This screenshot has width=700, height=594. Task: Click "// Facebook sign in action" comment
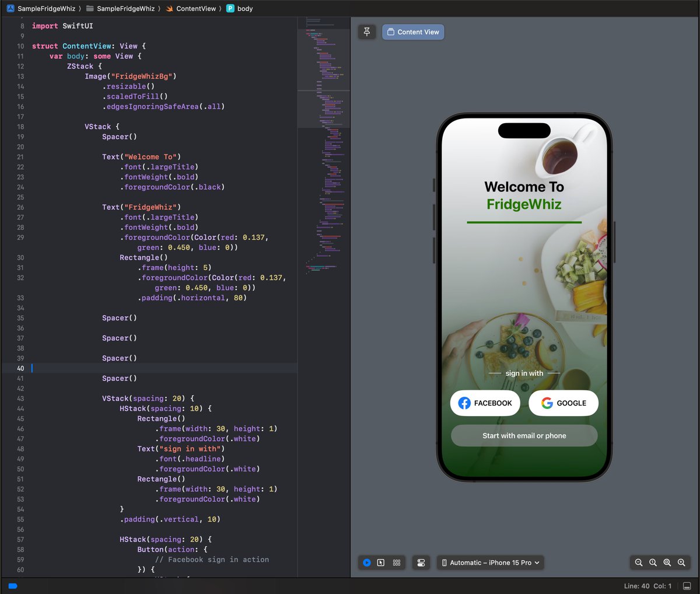212,560
